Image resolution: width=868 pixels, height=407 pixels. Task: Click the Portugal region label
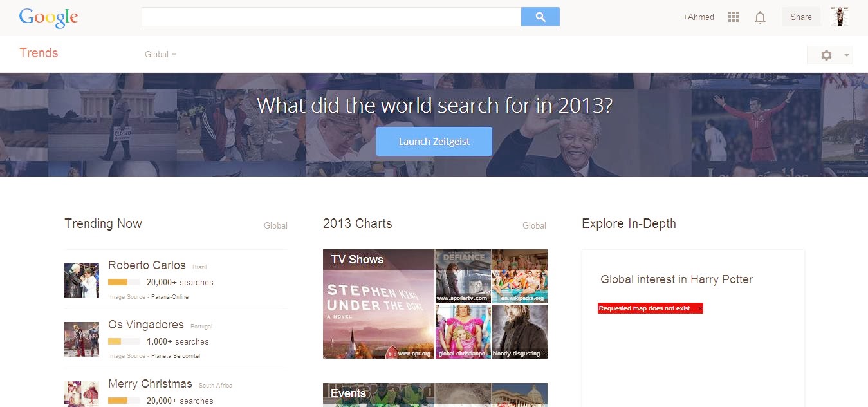pos(201,327)
